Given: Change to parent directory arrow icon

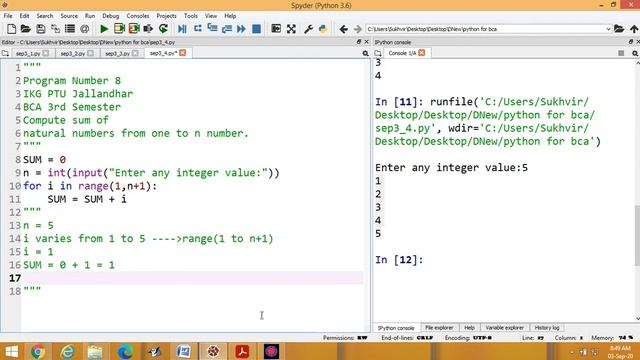Looking at the screenshot, I should pyautogui.click(x=634, y=29).
